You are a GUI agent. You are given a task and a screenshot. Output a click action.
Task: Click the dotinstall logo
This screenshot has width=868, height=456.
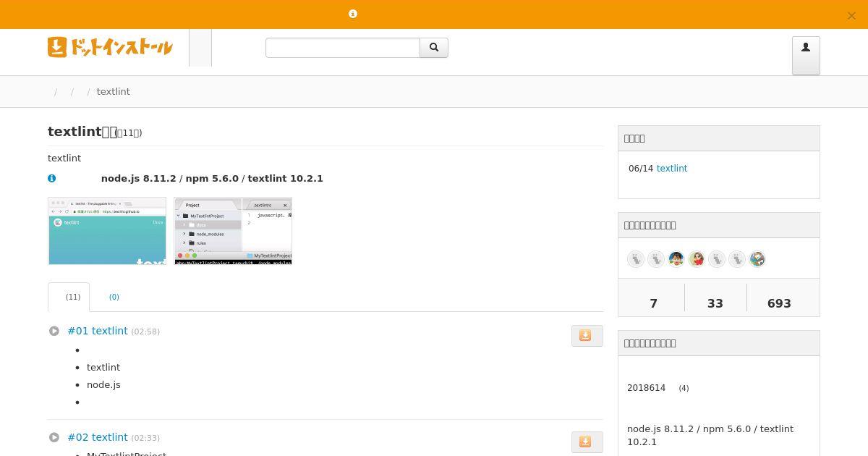[110, 47]
